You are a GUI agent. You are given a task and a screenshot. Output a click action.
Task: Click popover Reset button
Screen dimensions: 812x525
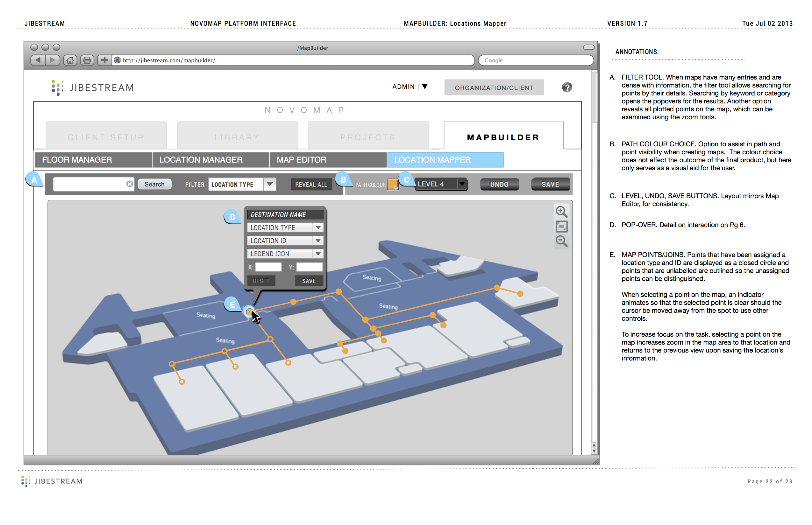[x=261, y=281]
